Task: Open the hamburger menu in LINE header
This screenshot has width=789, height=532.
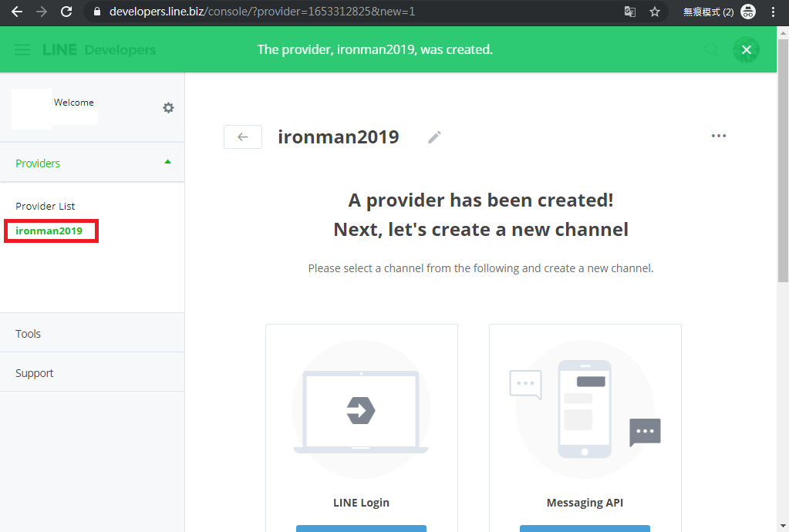Action: tap(22, 50)
